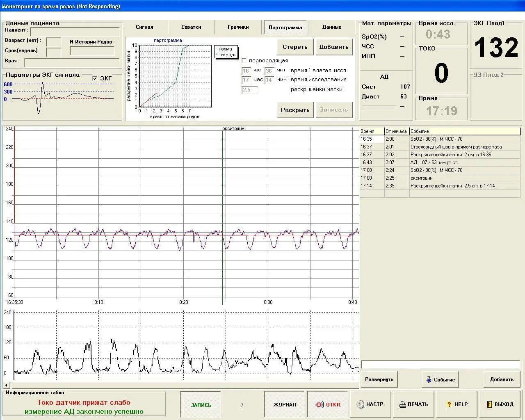Screen dimensions: 525x420
Task: Click the Срок (недель) field
Action: coord(53,52)
